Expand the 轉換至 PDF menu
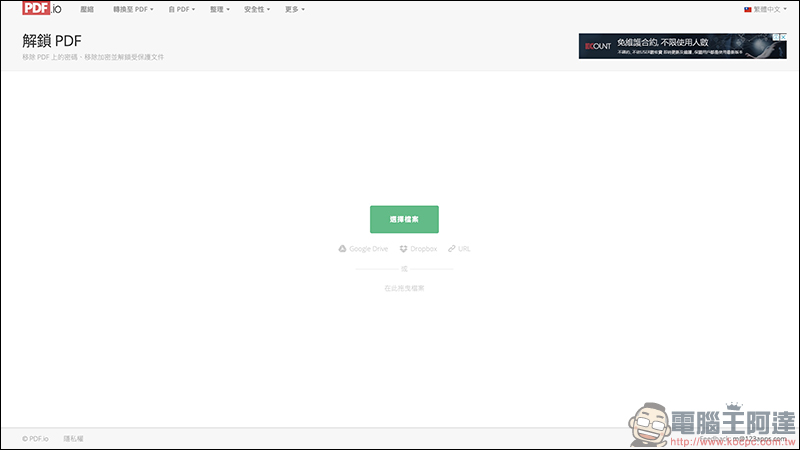Viewport: 800px width, 450px height. [x=133, y=9]
